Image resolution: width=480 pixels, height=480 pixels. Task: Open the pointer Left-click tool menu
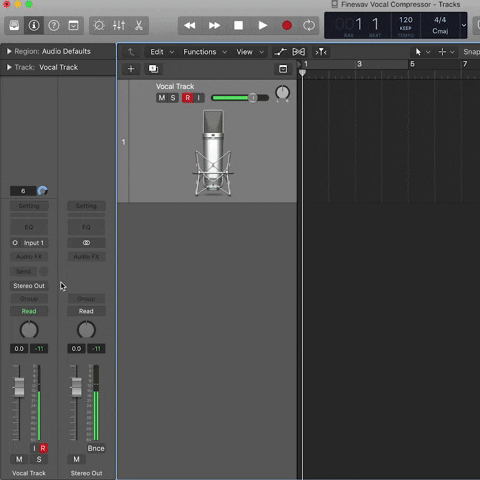tap(422, 52)
